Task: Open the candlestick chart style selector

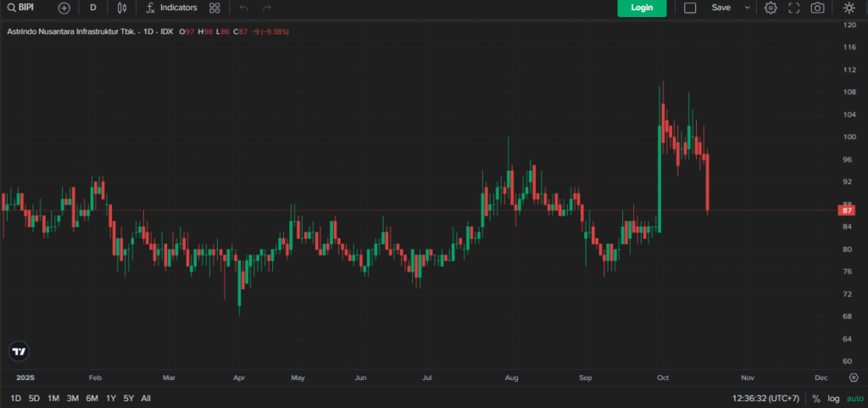Action: coord(122,8)
